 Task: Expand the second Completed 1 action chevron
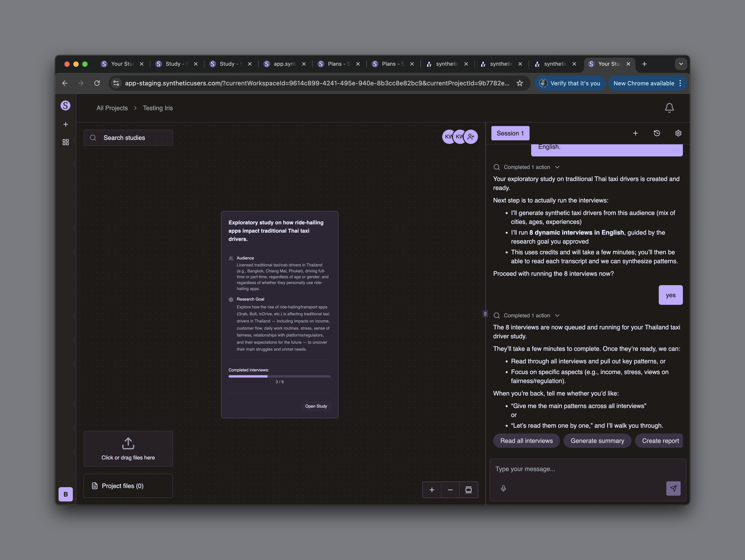557,316
